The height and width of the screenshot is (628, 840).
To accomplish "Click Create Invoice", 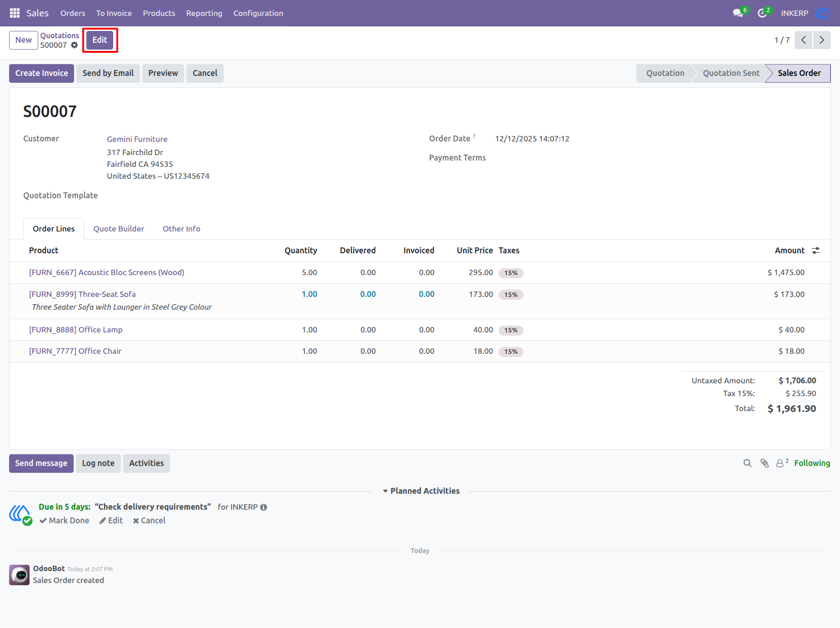I will click(41, 73).
